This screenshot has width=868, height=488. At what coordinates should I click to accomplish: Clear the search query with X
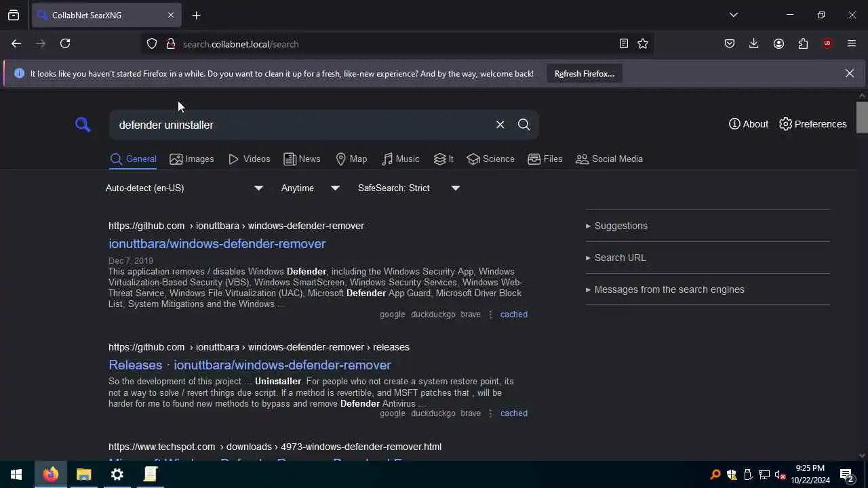500,125
